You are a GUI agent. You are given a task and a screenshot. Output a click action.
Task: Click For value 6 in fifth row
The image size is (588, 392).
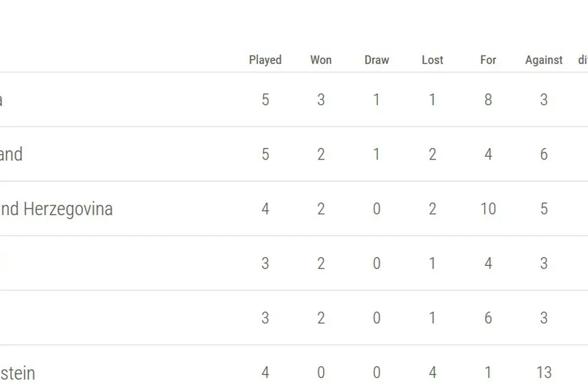pyautogui.click(x=488, y=318)
